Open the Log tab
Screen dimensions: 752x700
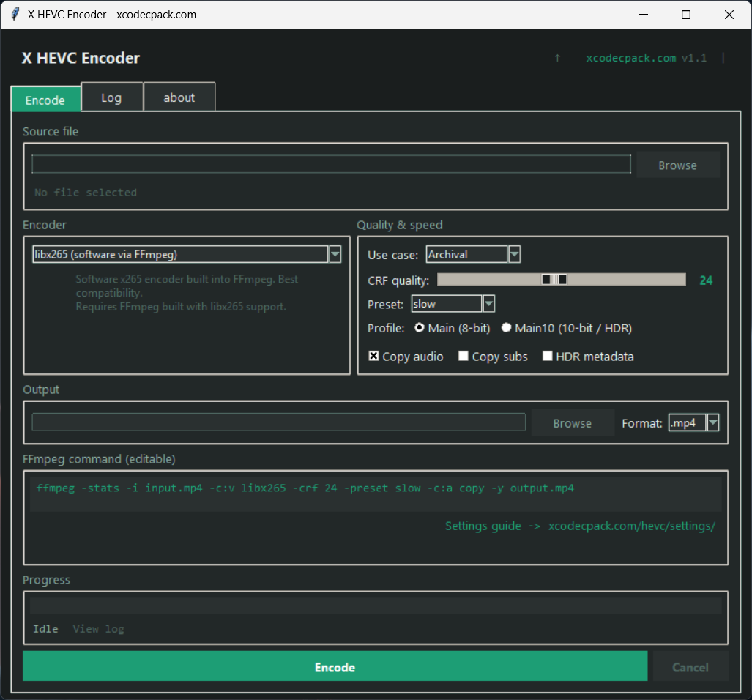click(112, 97)
